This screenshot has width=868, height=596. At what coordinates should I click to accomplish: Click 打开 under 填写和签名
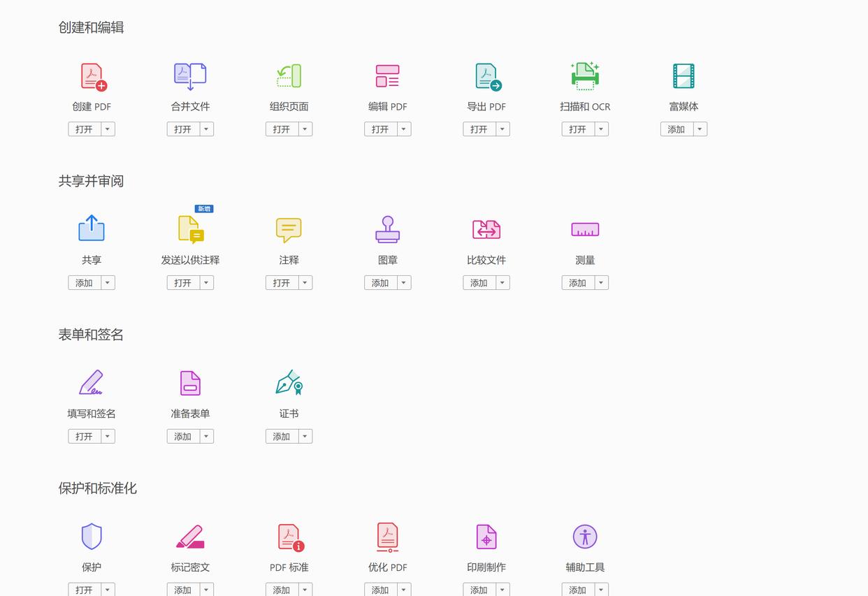83,435
